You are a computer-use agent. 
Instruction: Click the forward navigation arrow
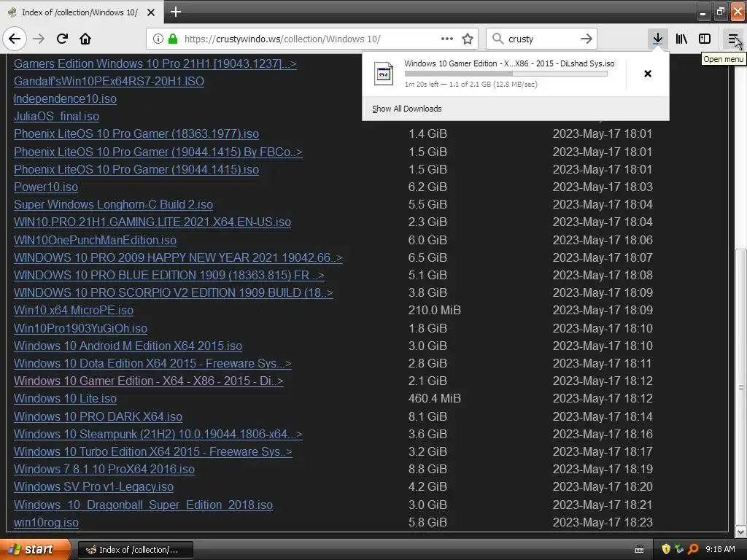(39, 39)
